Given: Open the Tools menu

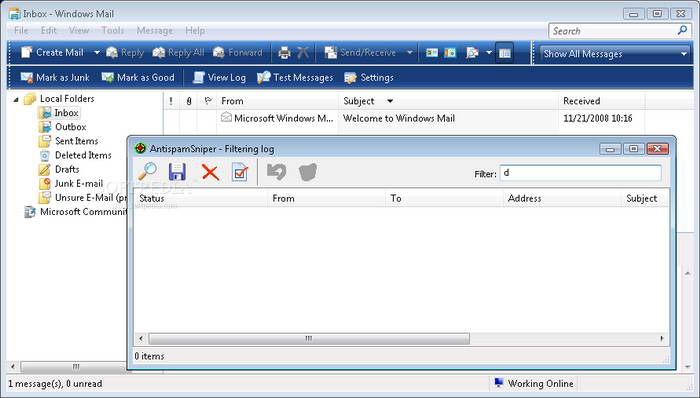Looking at the screenshot, I should click(112, 30).
